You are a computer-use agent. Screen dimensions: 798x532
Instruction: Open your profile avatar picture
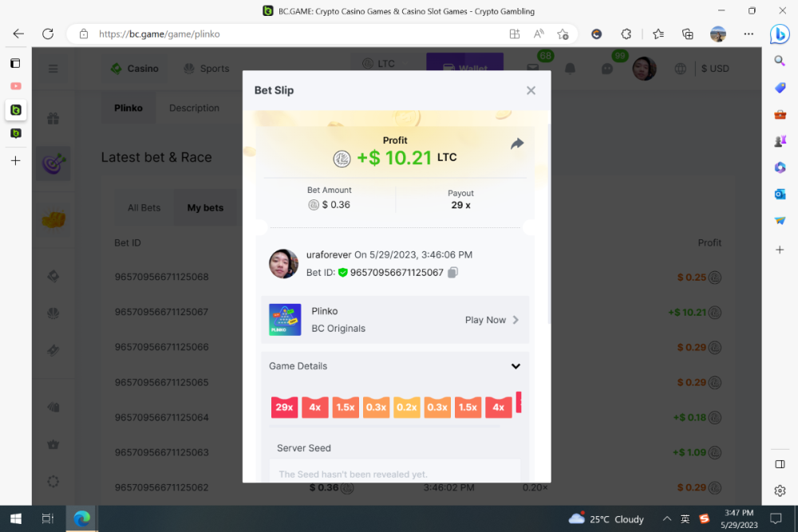click(644, 69)
